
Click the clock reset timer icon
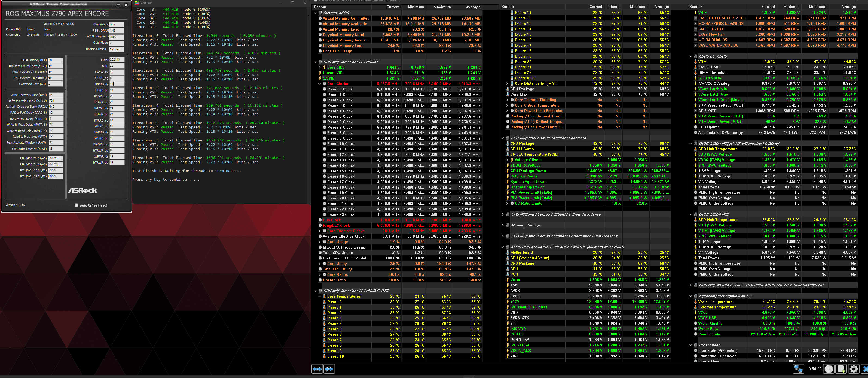pos(829,369)
